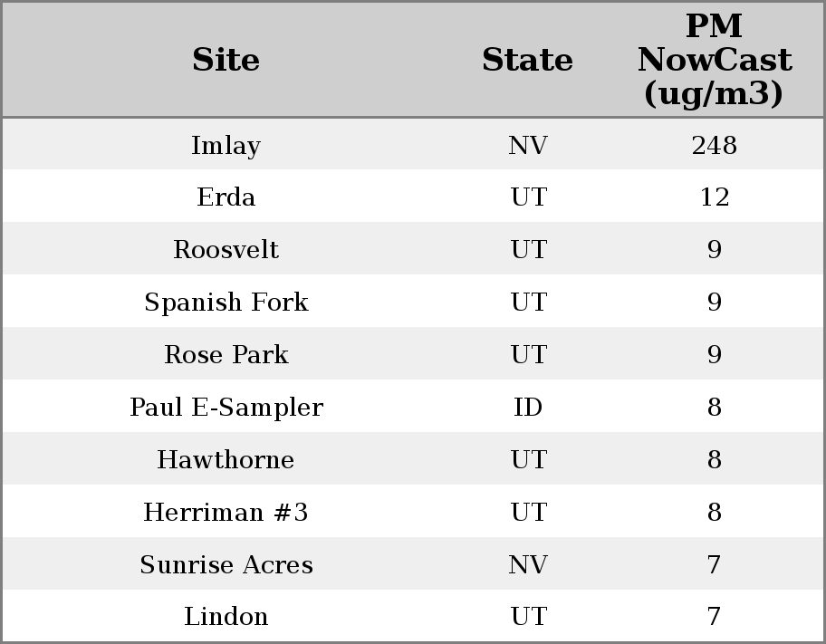Click the NV state cell for Imlay
This screenshot has width=826, height=644.
(x=527, y=145)
